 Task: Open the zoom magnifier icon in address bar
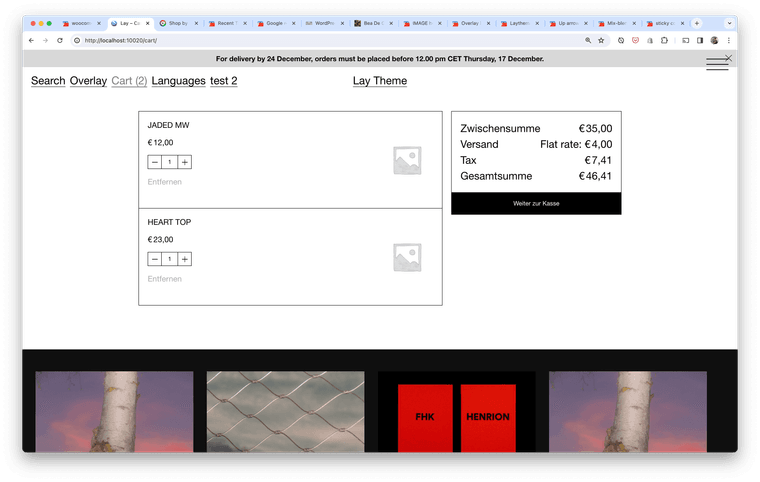click(586, 41)
